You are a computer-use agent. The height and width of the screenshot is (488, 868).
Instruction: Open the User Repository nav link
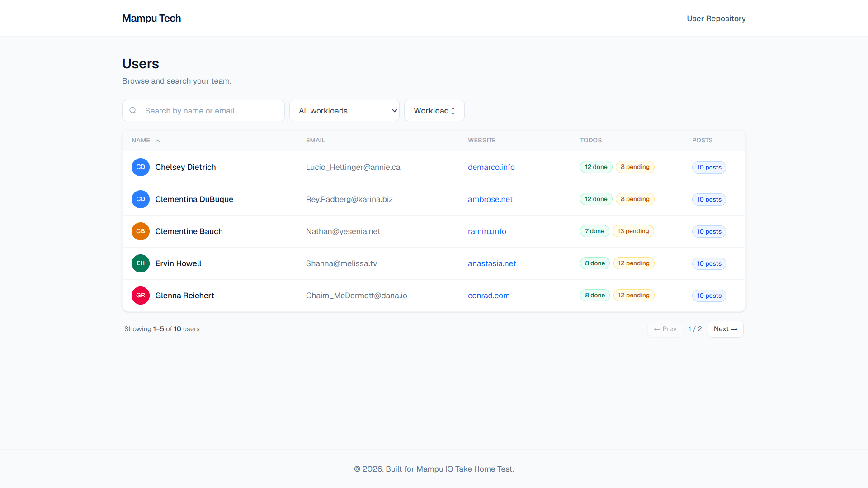pos(716,19)
